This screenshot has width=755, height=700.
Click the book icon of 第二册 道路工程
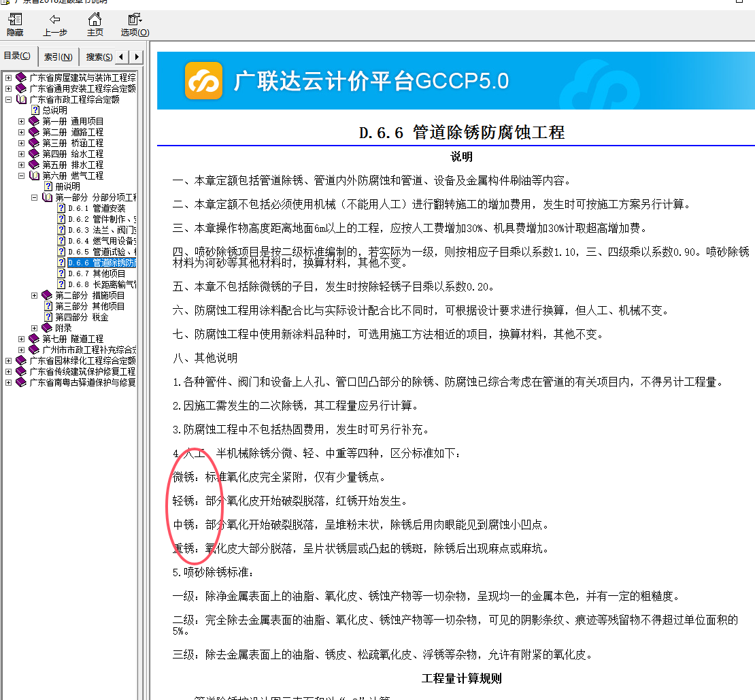pos(34,132)
